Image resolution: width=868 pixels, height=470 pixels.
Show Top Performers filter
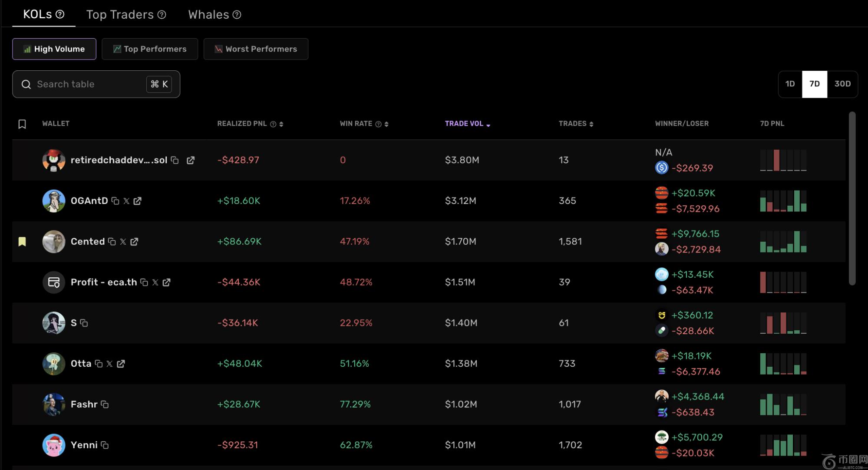150,49
